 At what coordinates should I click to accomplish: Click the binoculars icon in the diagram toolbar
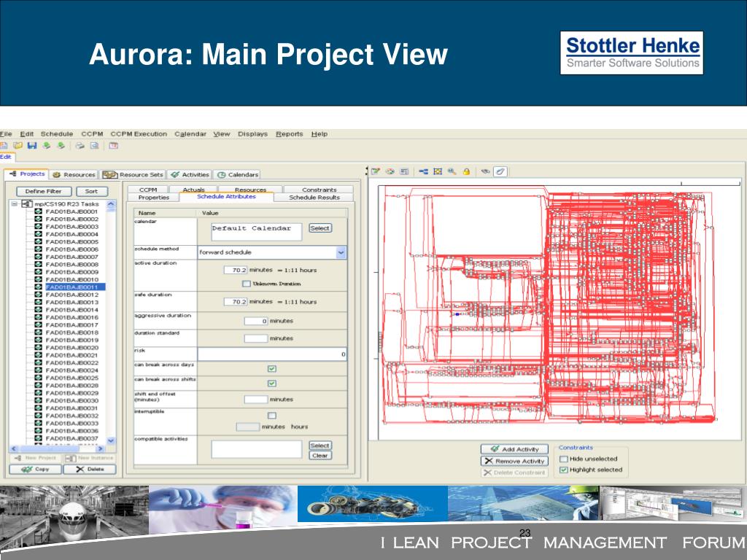(x=485, y=171)
